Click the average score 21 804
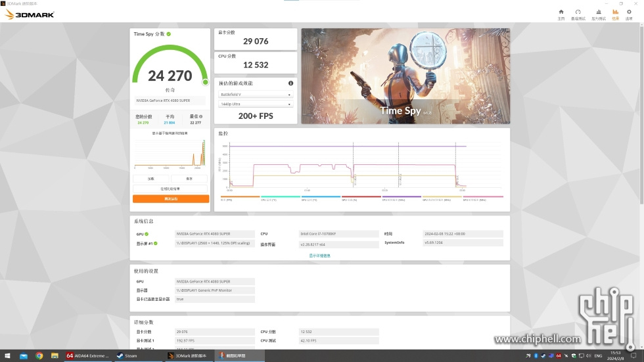 [x=170, y=123]
